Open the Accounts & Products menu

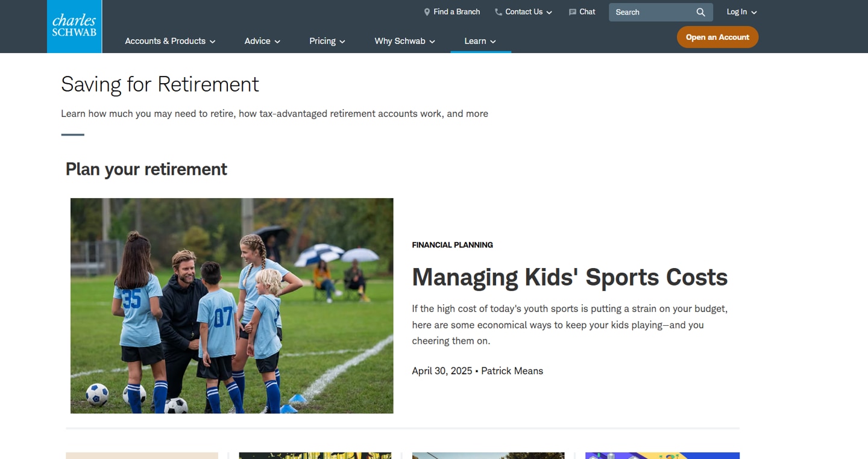(170, 41)
